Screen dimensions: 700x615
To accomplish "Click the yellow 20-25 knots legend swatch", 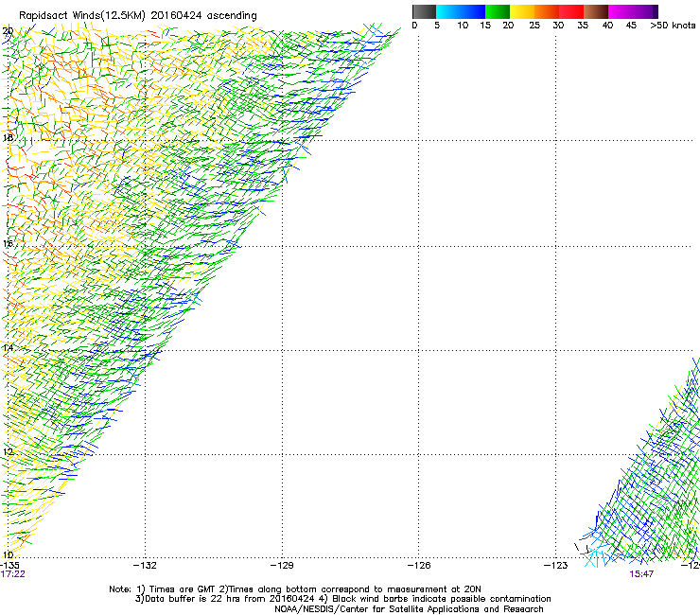I will tap(522, 11).
